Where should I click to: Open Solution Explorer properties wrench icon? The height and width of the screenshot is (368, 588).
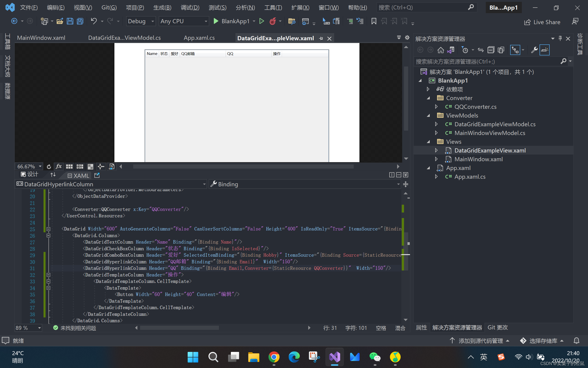[534, 50]
